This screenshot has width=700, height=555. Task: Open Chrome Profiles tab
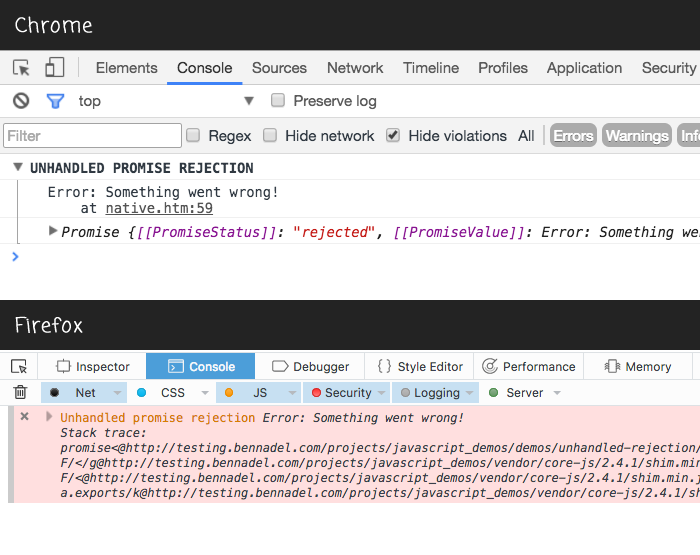click(x=503, y=68)
